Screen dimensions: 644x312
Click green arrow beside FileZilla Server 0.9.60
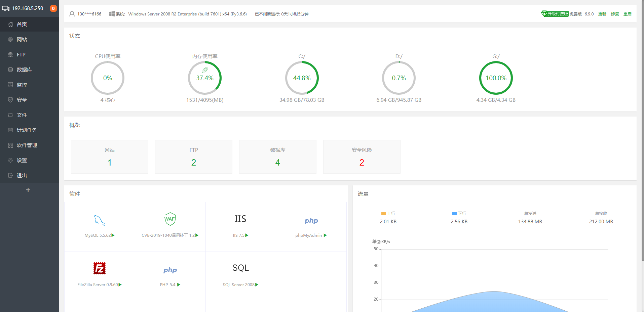click(x=120, y=285)
